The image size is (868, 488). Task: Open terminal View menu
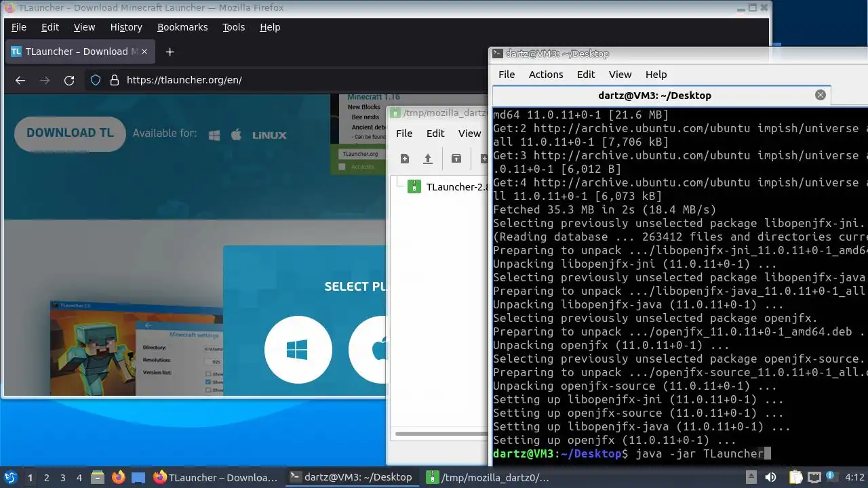(620, 75)
